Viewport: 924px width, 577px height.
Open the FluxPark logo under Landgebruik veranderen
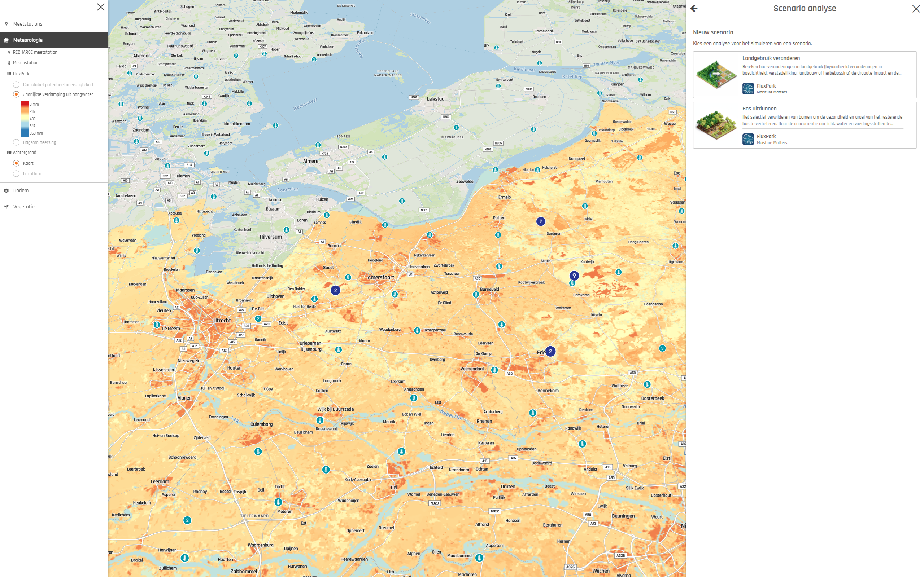click(748, 89)
